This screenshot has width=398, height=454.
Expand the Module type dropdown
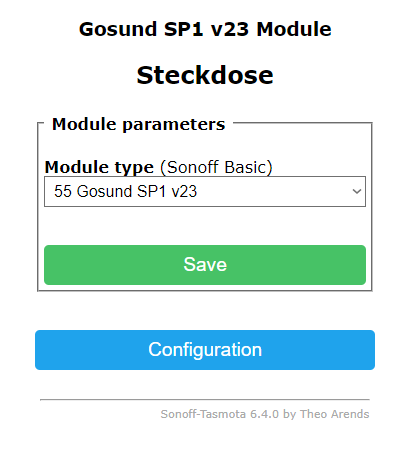tap(205, 191)
